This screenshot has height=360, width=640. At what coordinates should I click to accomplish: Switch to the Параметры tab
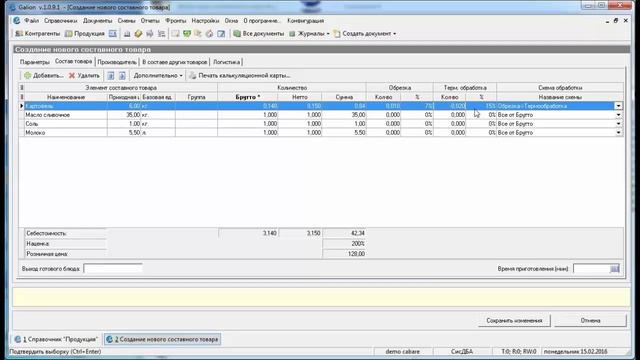(35, 62)
